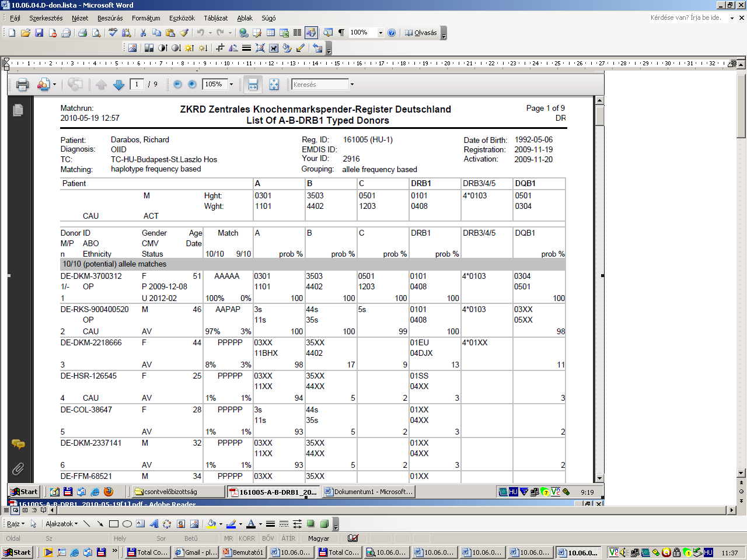The image size is (747, 560).
Task: Click the Windows Start button on the bottom taskbar
Action: [17, 552]
